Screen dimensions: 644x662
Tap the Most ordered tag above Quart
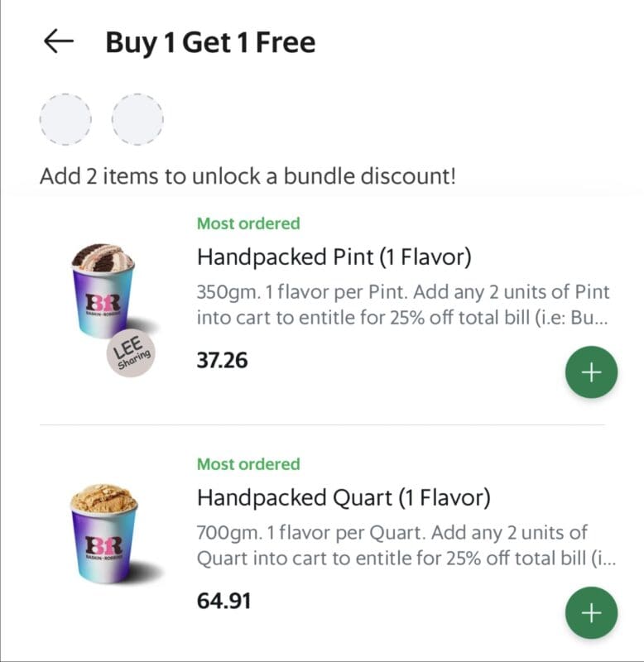point(248,464)
